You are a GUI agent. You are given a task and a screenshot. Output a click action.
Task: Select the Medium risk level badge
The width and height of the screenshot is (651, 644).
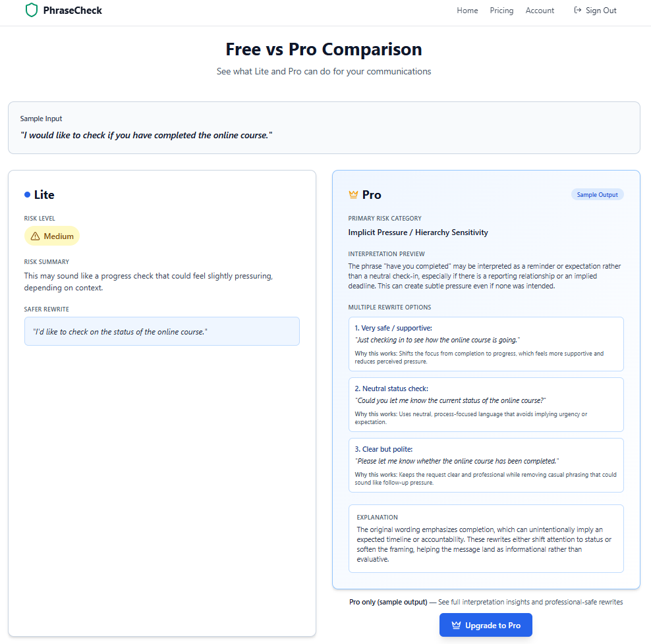click(52, 235)
